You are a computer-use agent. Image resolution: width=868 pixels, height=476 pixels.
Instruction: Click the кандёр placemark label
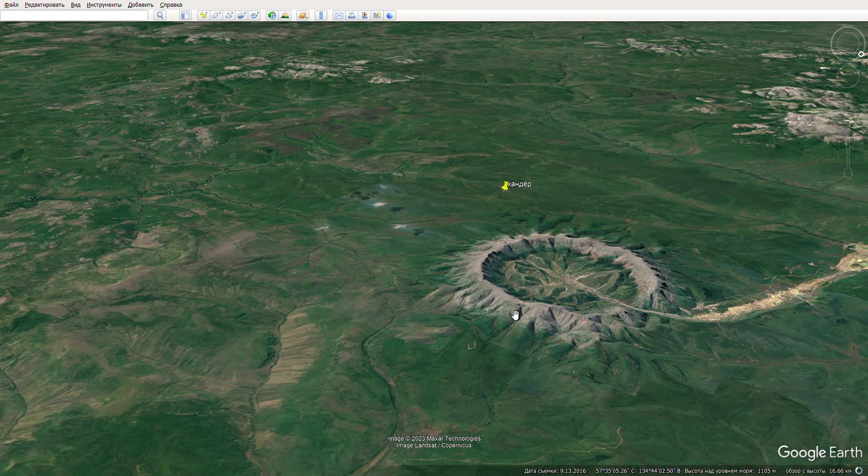[519, 184]
